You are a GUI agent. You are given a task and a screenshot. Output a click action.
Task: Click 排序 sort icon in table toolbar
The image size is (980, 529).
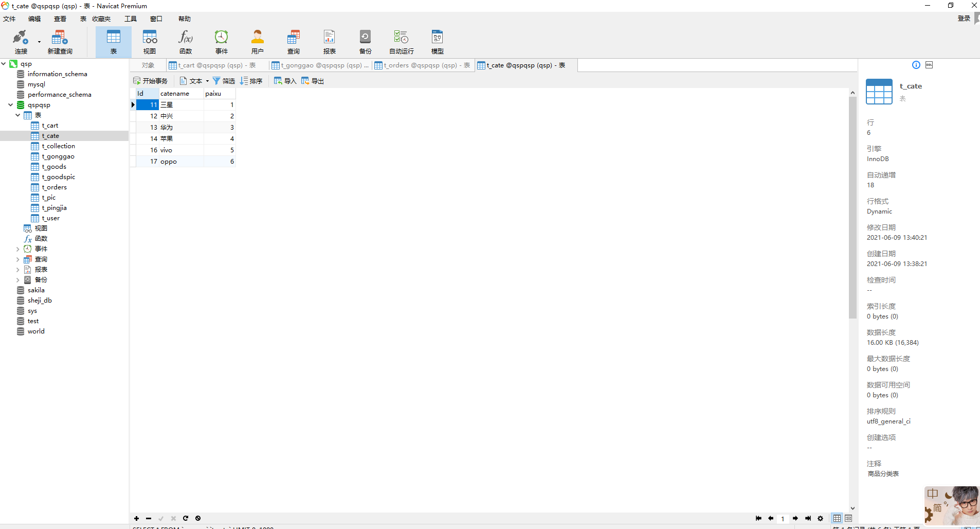click(x=251, y=81)
